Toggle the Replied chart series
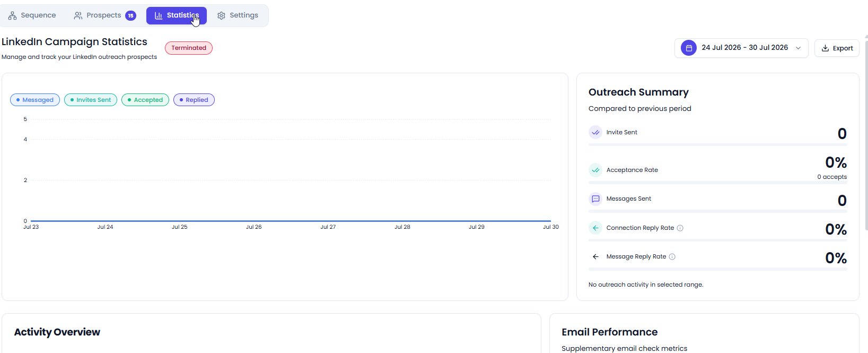 tap(194, 100)
